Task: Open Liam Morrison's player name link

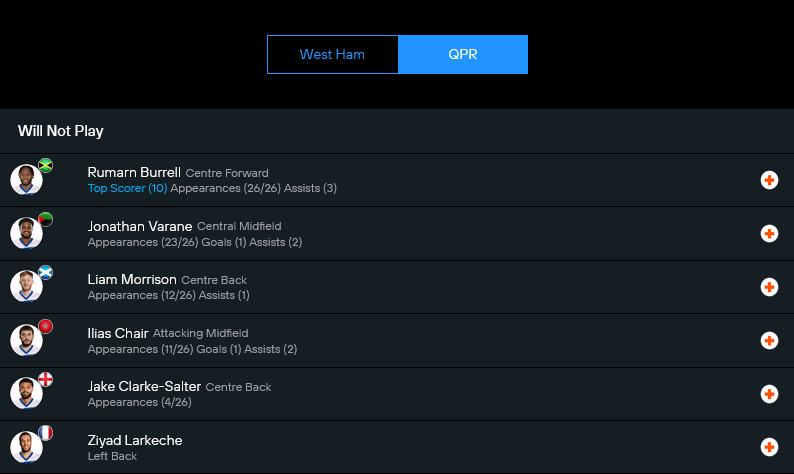Action: pyautogui.click(x=132, y=279)
